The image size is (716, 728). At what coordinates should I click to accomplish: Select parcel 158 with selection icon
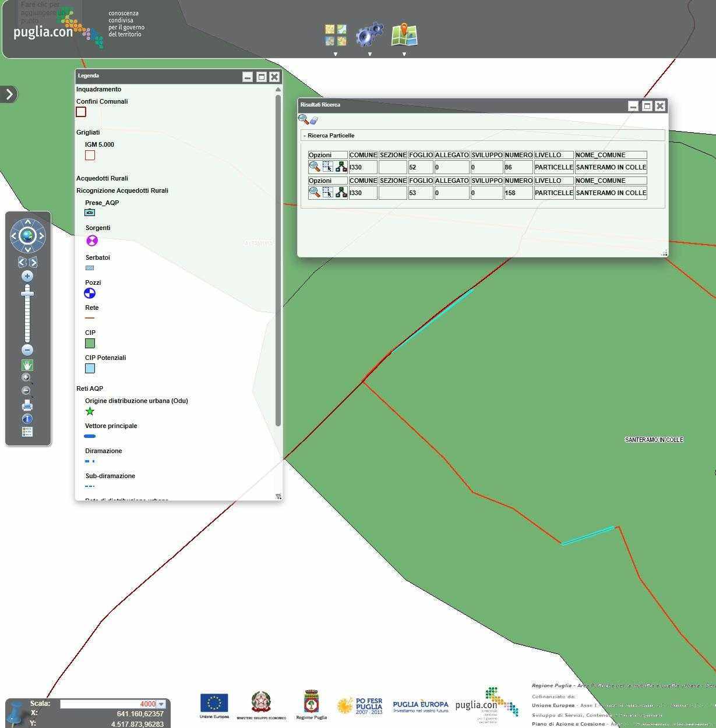click(x=328, y=192)
